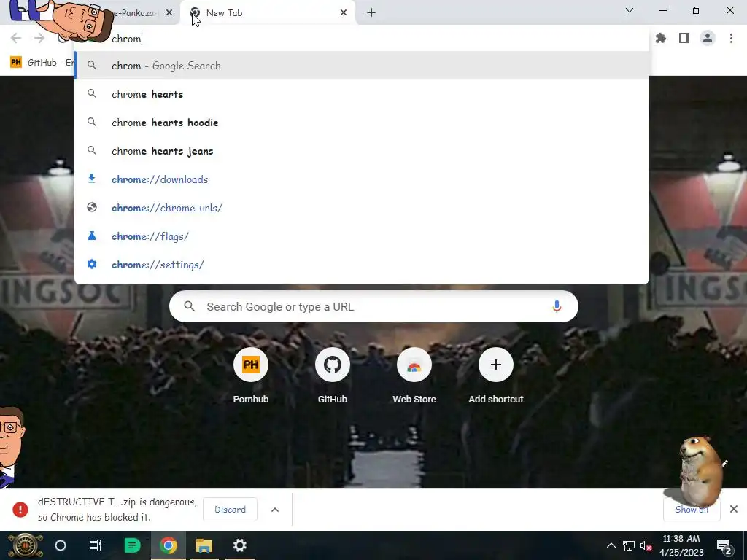Open the Start menu on taskbar
747x560 pixels.
25,545
